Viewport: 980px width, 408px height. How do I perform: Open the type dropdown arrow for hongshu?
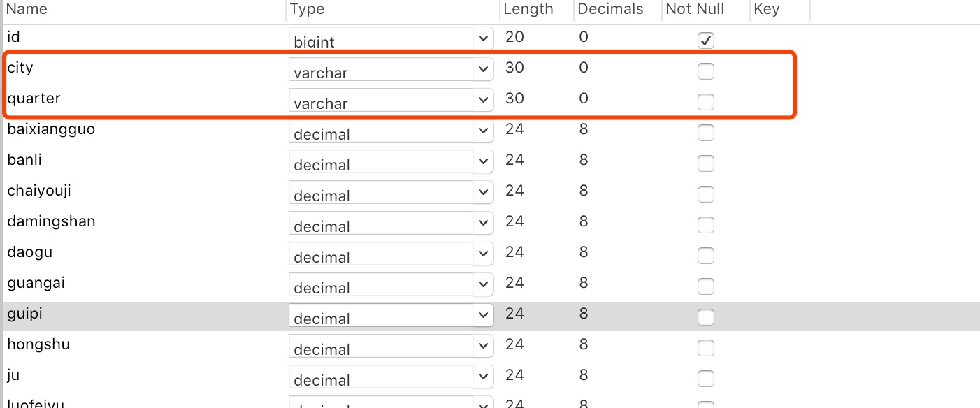(483, 346)
